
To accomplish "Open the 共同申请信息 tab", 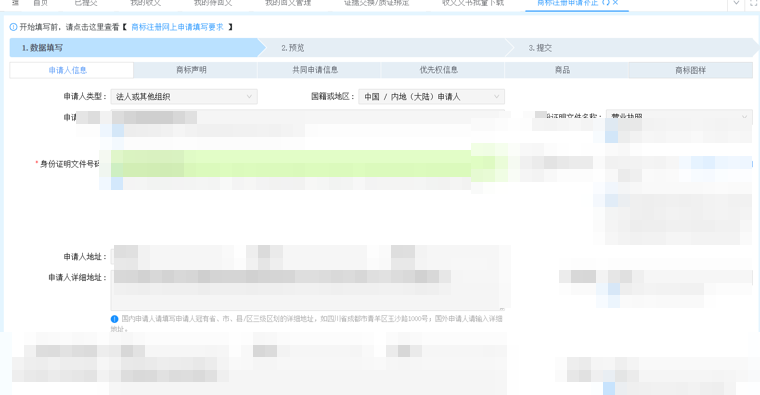I will [x=319, y=70].
